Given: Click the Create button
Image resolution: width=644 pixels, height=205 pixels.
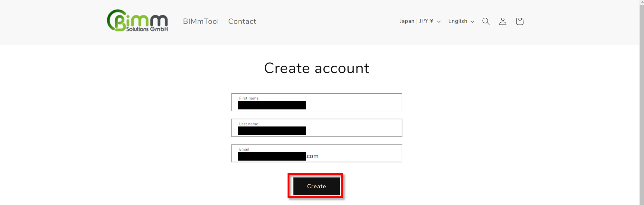Looking at the screenshot, I should (317, 186).
